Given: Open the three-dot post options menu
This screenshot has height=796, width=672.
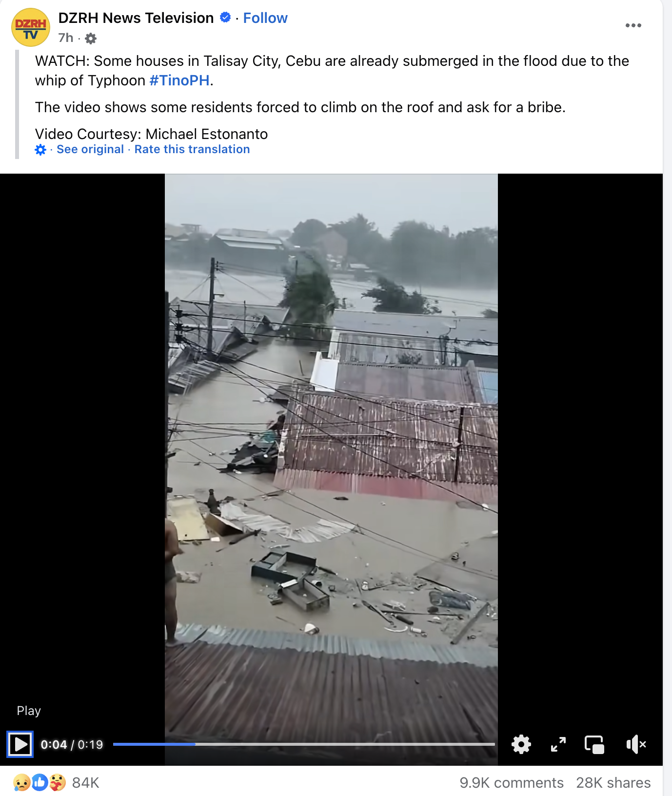Looking at the screenshot, I should tap(633, 25).
